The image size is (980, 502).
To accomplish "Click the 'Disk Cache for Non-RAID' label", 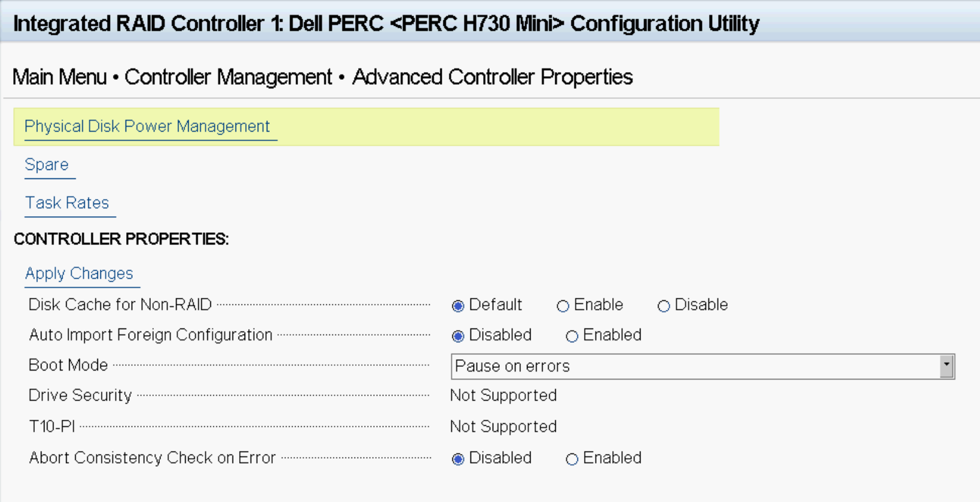I will click(x=120, y=305).
